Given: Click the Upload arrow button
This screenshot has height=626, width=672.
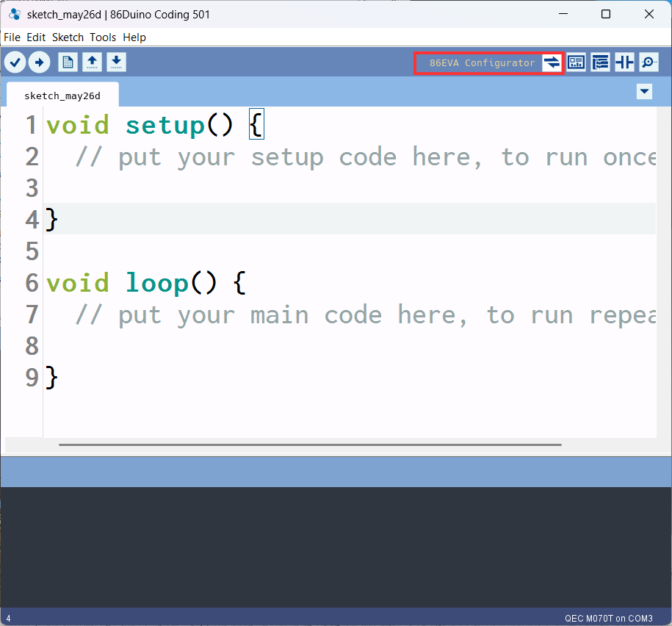Looking at the screenshot, I should (39, 62).
